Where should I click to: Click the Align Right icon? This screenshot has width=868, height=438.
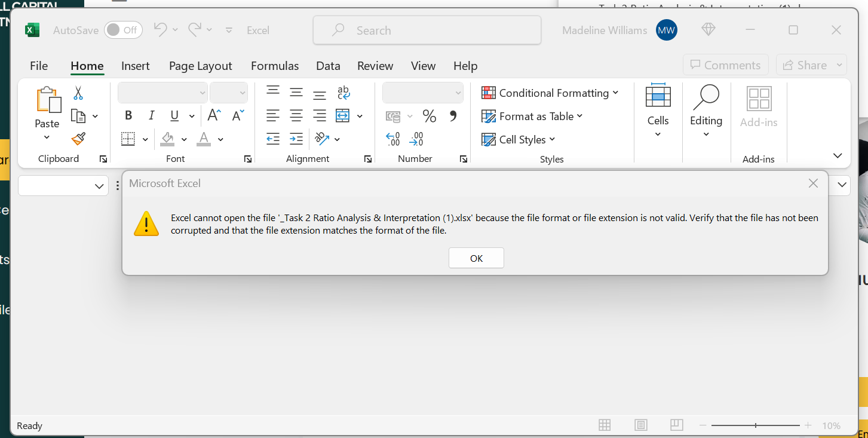pyautogui.click(x=320, y=116)
